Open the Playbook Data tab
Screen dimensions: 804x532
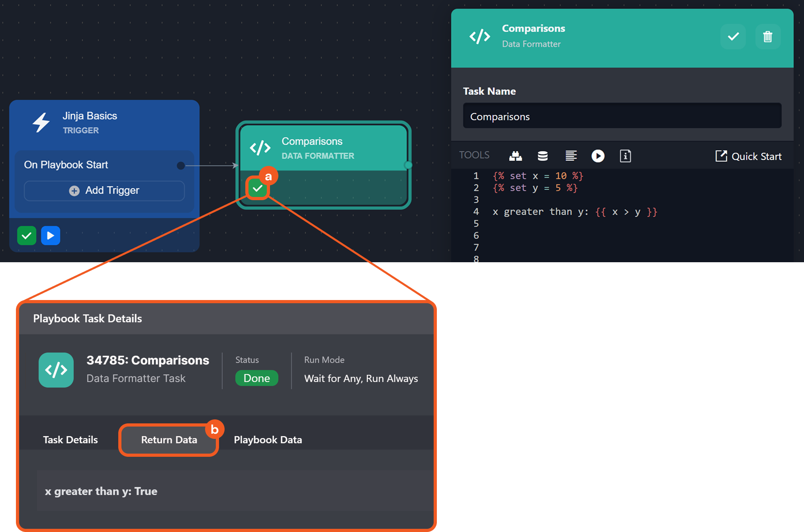point(268,440)
